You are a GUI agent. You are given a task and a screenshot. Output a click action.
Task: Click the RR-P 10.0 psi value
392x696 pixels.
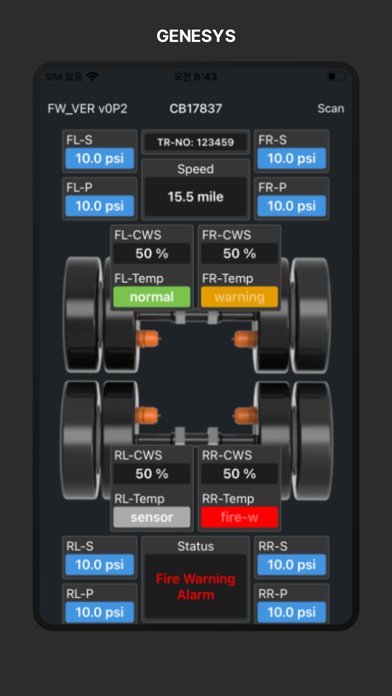click(292, 612)
